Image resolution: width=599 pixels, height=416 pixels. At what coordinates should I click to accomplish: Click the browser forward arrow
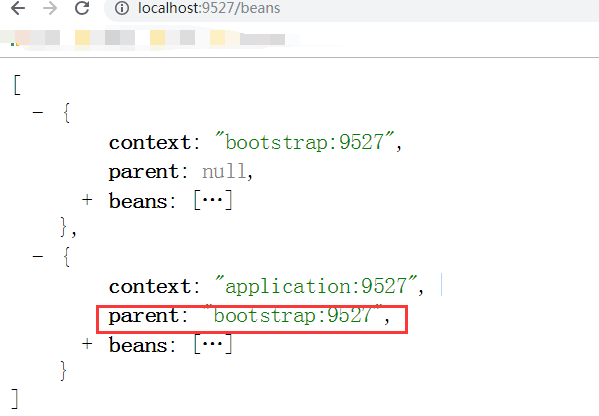click(x=50, y=8)
